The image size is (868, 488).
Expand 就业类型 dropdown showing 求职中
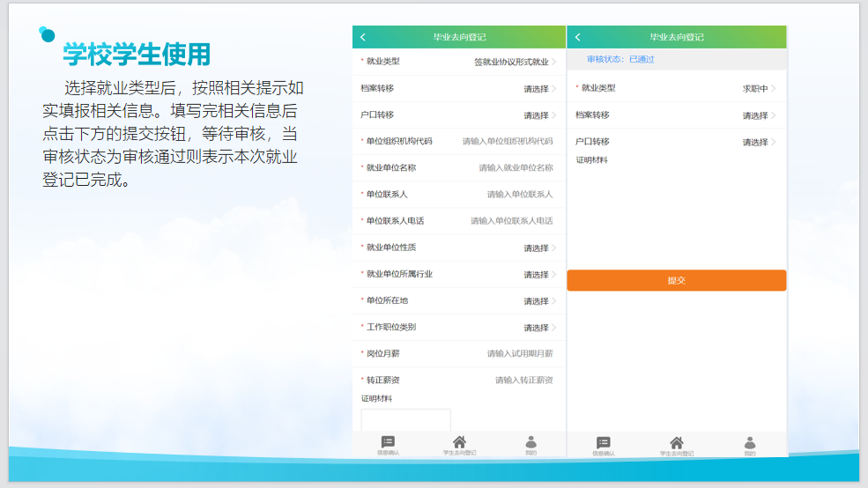pos(758,89)
